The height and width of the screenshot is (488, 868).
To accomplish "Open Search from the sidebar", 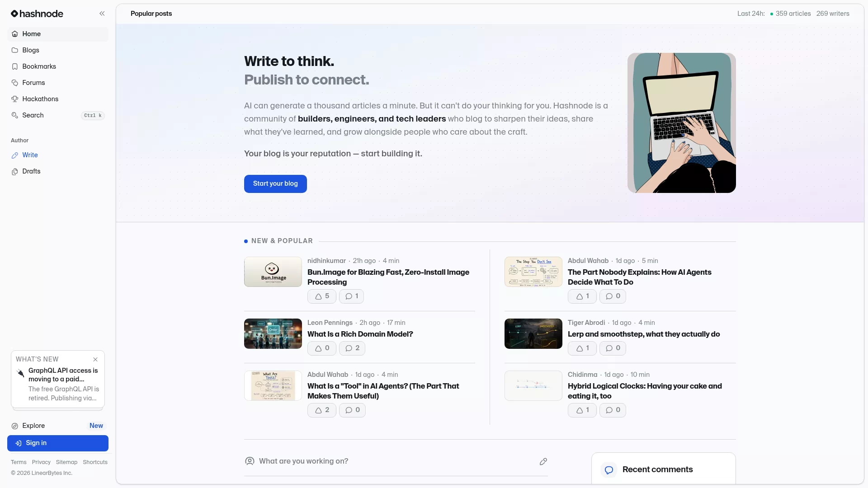I will click(58, 115).
